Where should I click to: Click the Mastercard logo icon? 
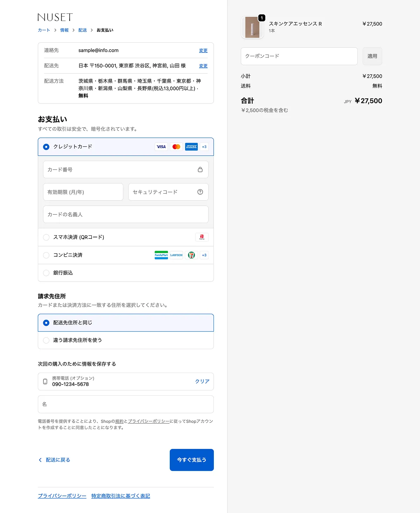coord(176,147)
